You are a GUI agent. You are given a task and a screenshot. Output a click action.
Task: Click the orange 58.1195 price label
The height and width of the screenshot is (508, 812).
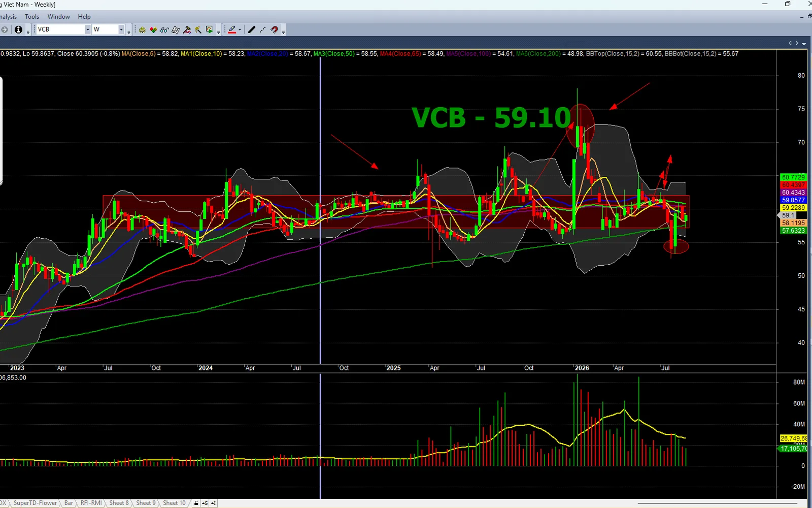(x=793, y=223)
